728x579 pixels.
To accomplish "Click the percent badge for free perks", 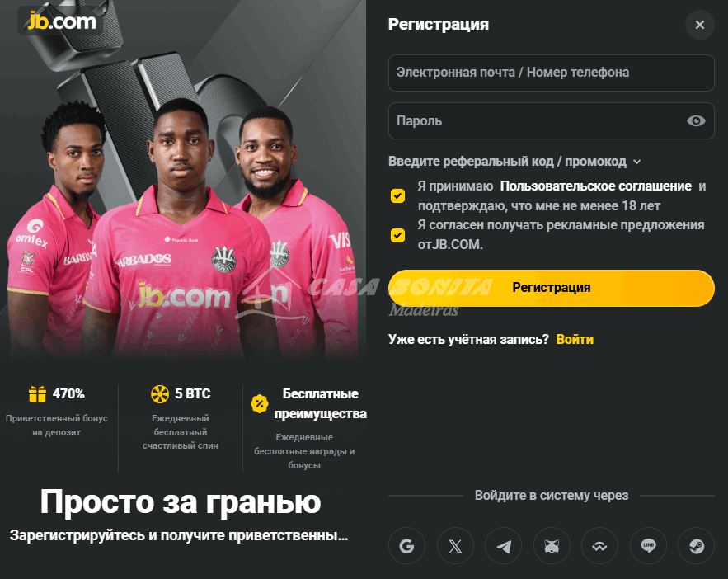I will tap(260, 403).
